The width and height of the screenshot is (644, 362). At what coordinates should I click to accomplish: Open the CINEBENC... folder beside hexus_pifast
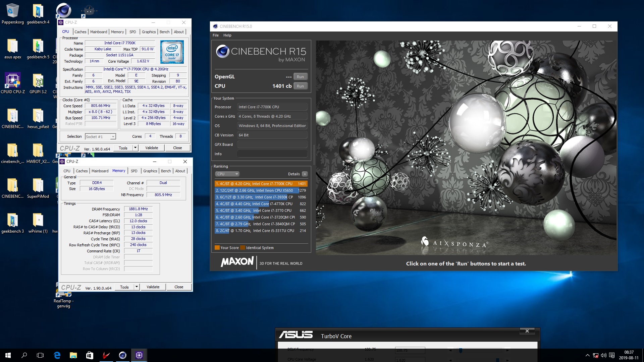tap(12, 118)
